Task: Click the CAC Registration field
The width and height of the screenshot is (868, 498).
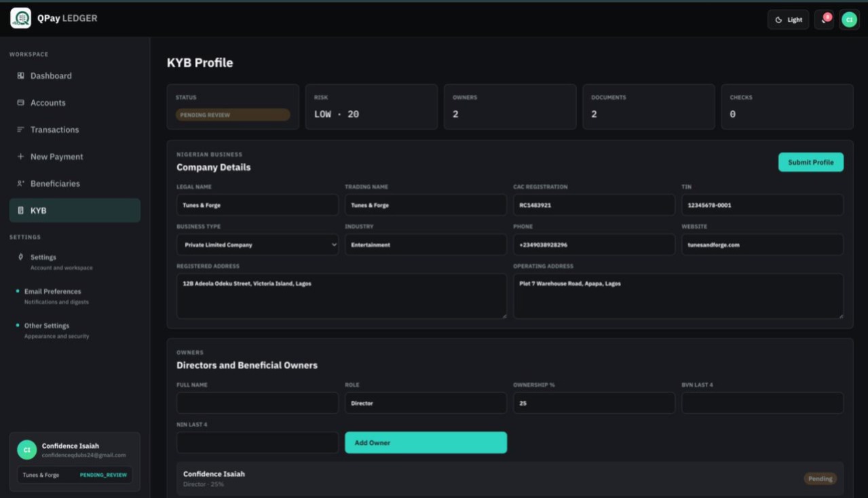Action: tap(594, 205)
